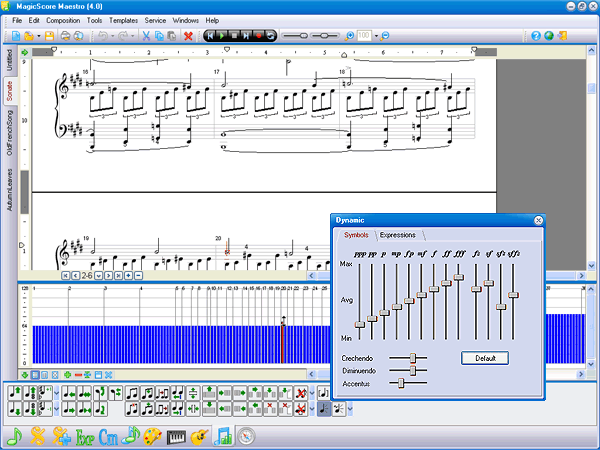Click the wrench-and-plus tools panel icon
The height and width of the screenshot is (450, 600).
coord(61,436)
